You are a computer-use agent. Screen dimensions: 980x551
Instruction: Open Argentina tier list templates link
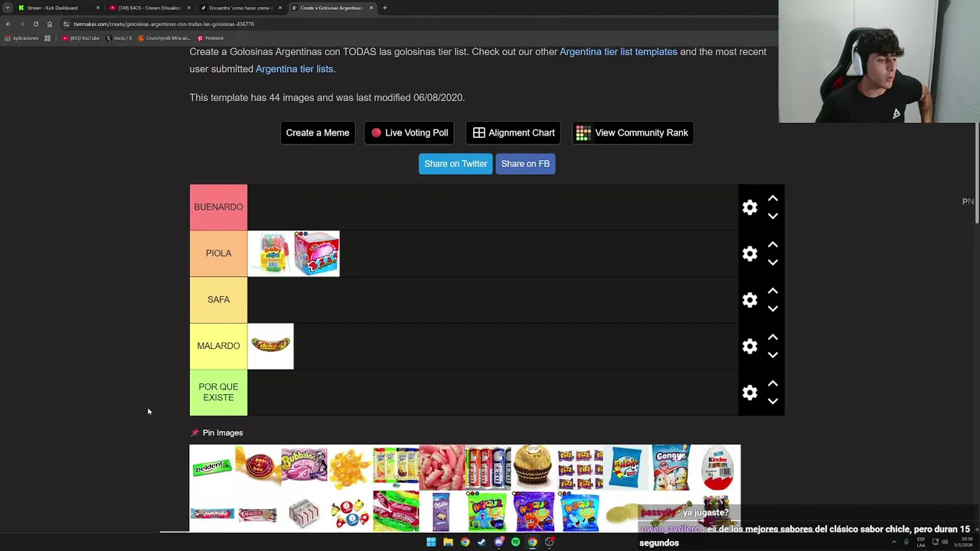tap(619, 51)
